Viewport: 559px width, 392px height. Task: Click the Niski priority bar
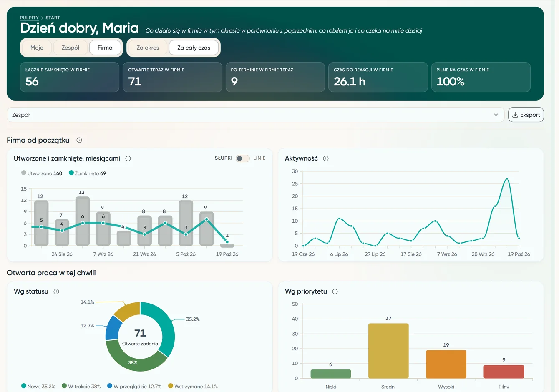pos(331,374)
